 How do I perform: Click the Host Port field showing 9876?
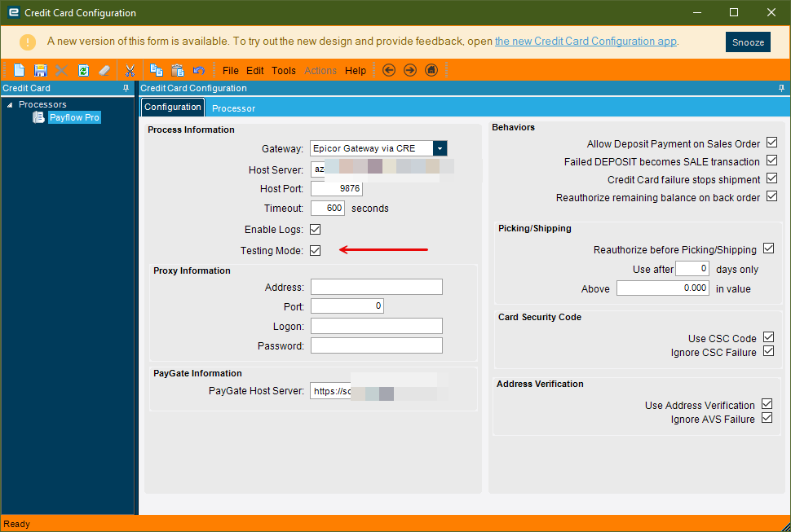pos(337,188)
